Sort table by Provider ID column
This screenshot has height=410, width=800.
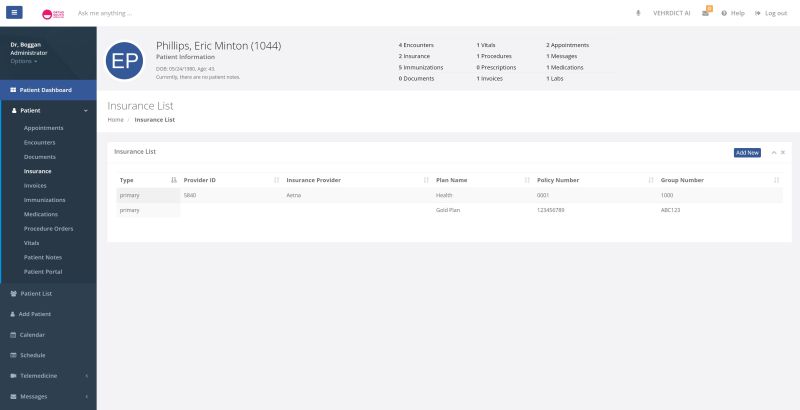click(x=232, y=180)
